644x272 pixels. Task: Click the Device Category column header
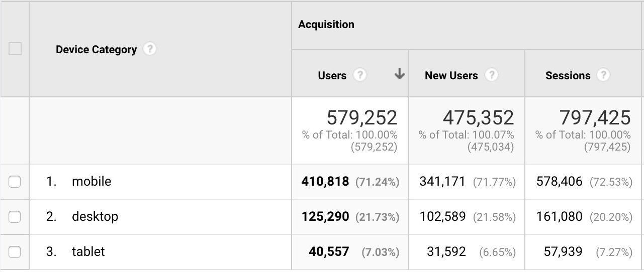pyautogui.click(x=97, y=49)
